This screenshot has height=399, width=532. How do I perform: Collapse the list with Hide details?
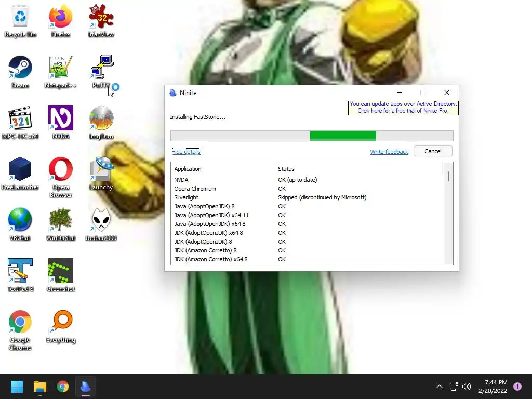click(186, 152)
